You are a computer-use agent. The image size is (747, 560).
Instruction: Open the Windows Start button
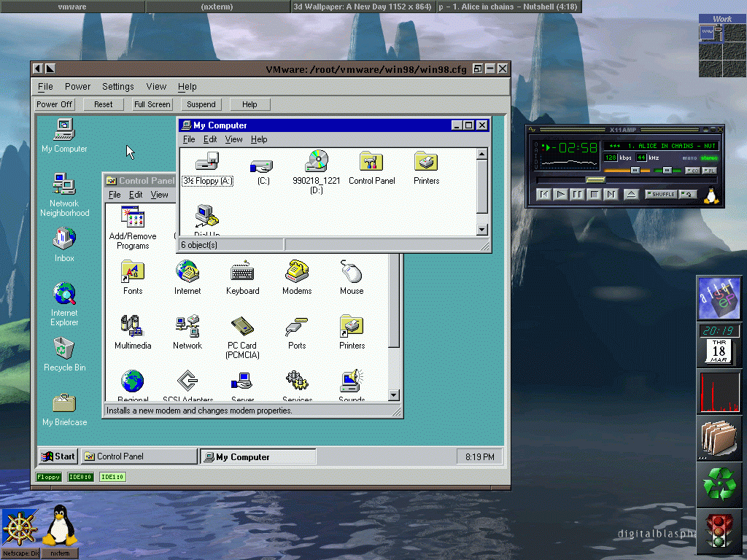coord(58,456)
